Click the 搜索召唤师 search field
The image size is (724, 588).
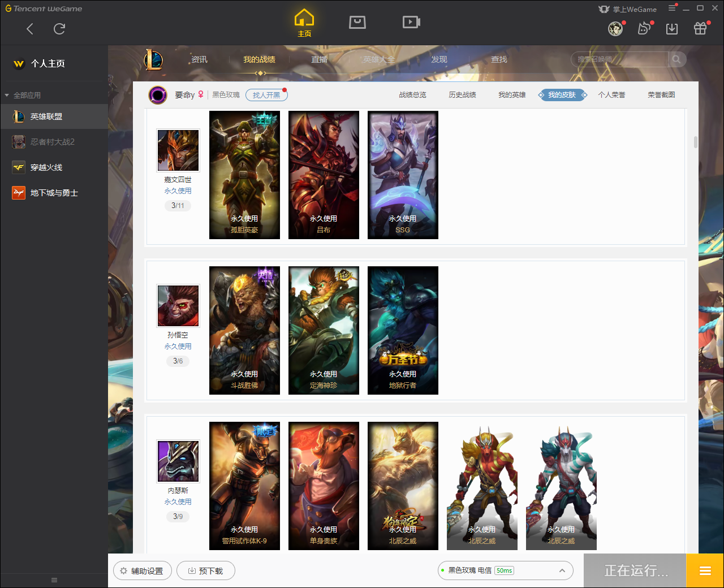point(619,59)
